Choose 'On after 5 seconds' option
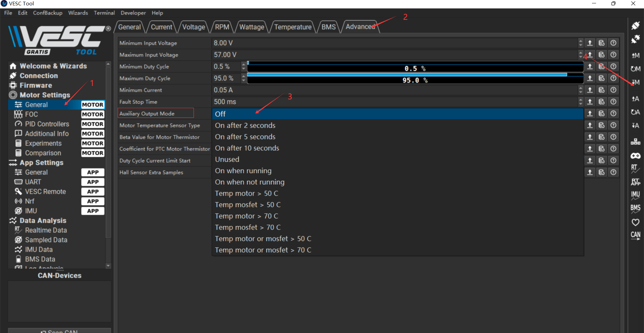Image resolution: width=644 pixels, height=333 pixels. point(398,137)
